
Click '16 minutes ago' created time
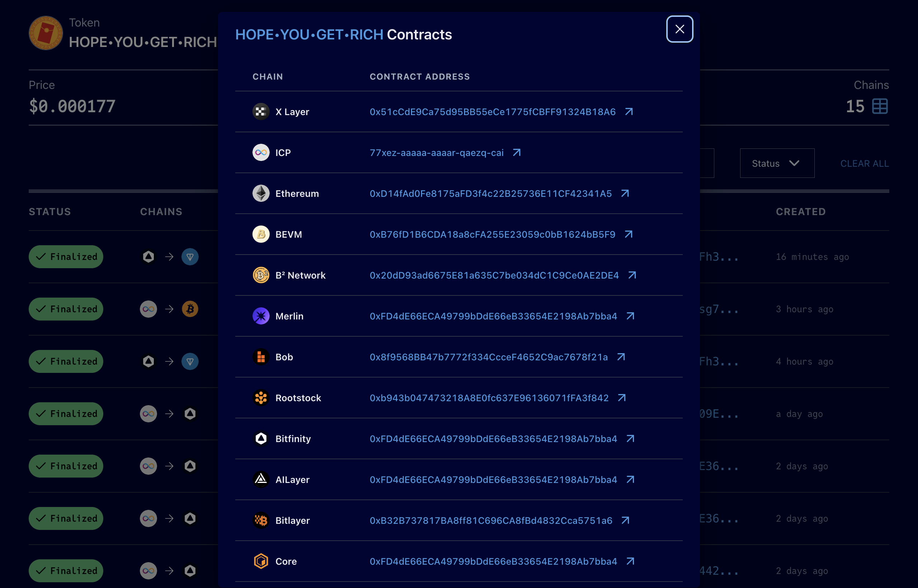click(812, 257)
